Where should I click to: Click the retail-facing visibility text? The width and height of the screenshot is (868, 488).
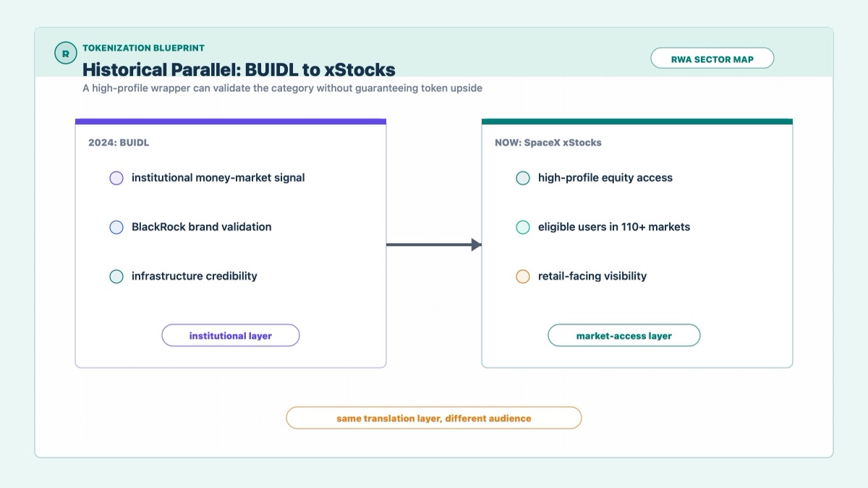592,276
